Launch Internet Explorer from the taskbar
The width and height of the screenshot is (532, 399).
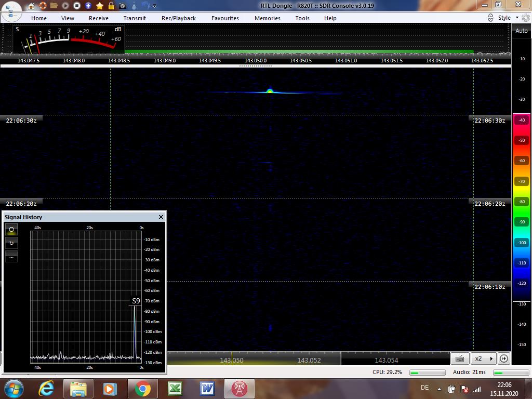[46, 389]
